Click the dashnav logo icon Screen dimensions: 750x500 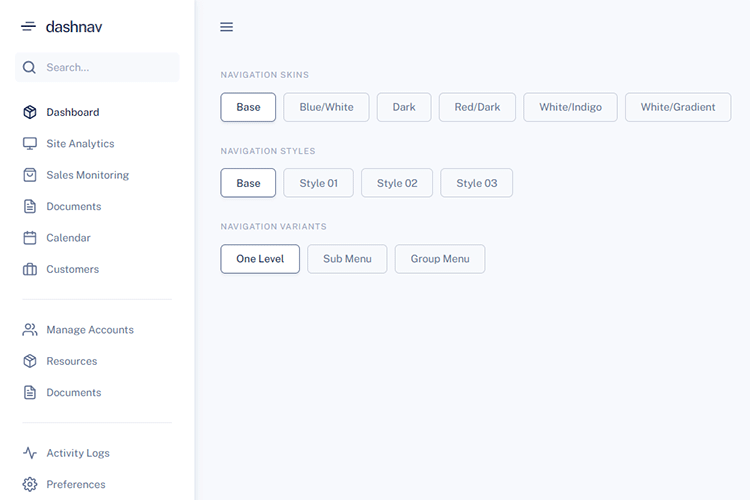coord(28,27)
